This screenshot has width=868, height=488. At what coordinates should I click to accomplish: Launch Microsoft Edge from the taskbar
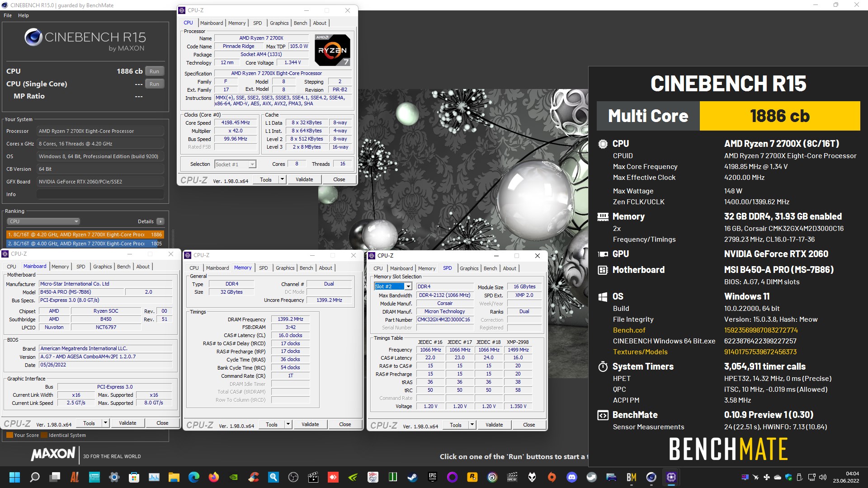tap(193, 477)
